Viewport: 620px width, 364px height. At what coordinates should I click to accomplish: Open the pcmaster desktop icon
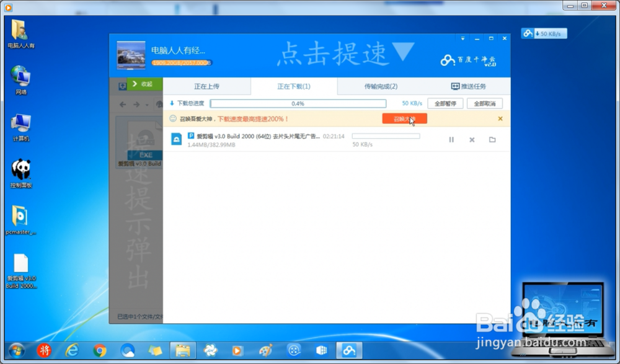pos(21,220)
